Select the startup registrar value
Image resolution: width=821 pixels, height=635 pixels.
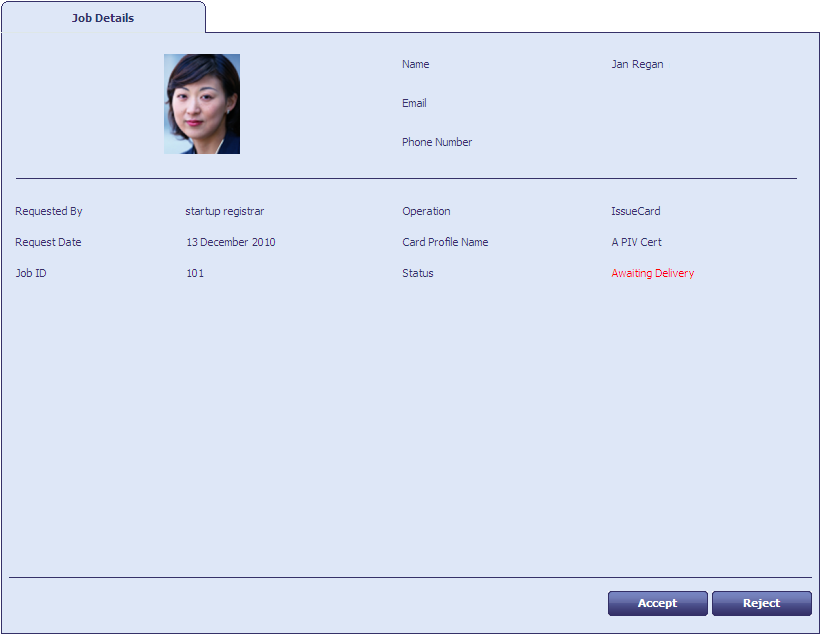pos(225,211)
